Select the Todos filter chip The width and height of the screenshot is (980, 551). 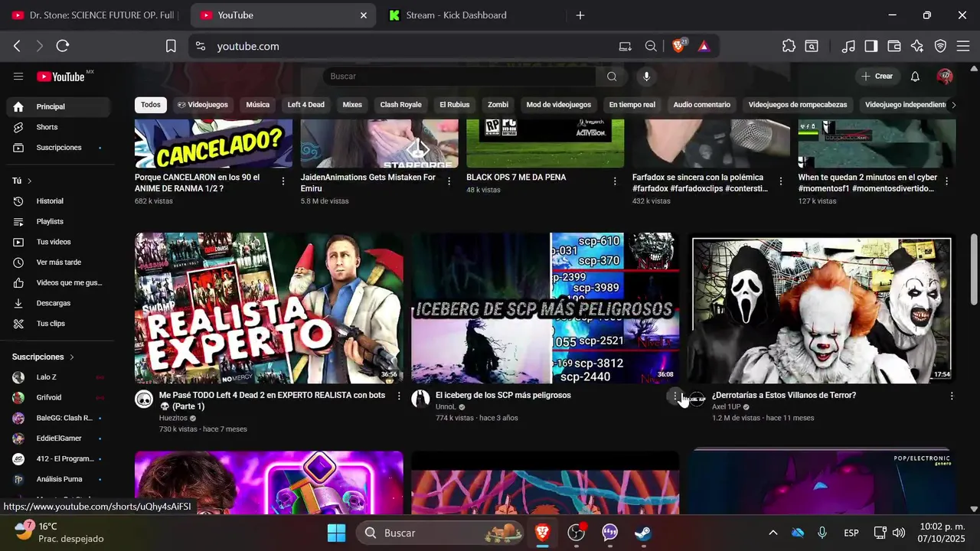[x=151, y=105]
